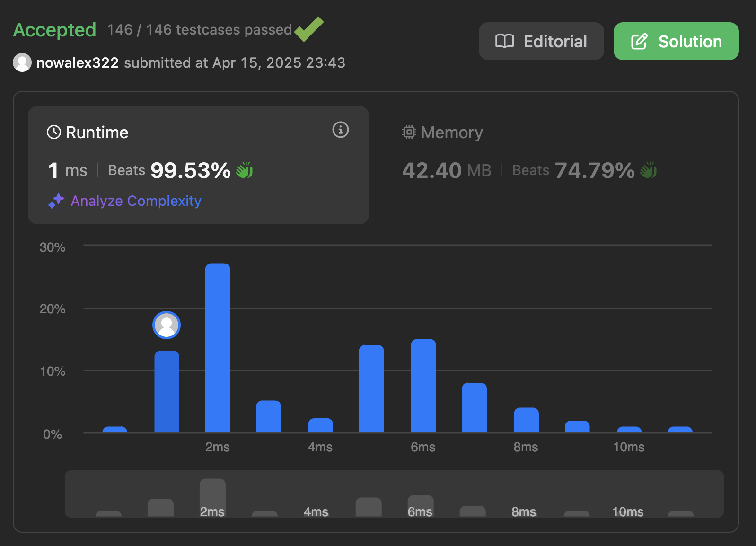The image size is (756, 546).
Task: Click the 'Beats 74.79%' memory value
Action: pos(573,170)
